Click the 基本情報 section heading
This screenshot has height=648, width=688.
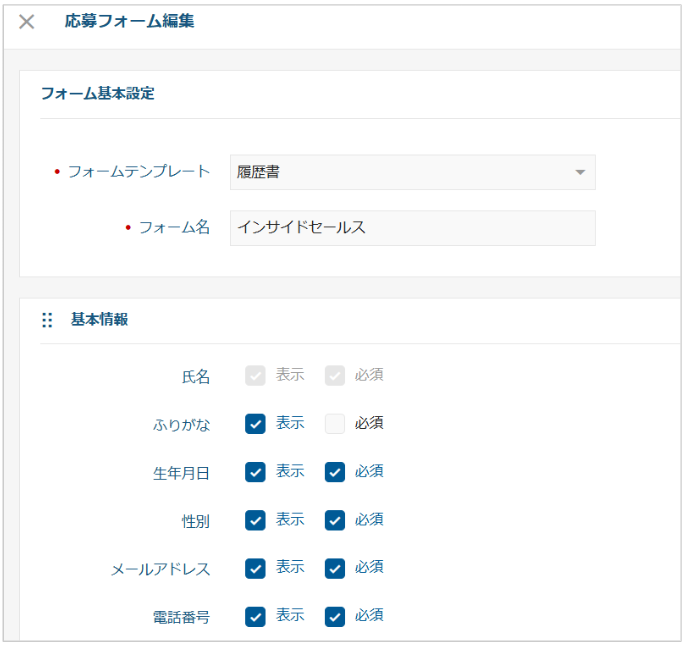click(x=100, y=319)
